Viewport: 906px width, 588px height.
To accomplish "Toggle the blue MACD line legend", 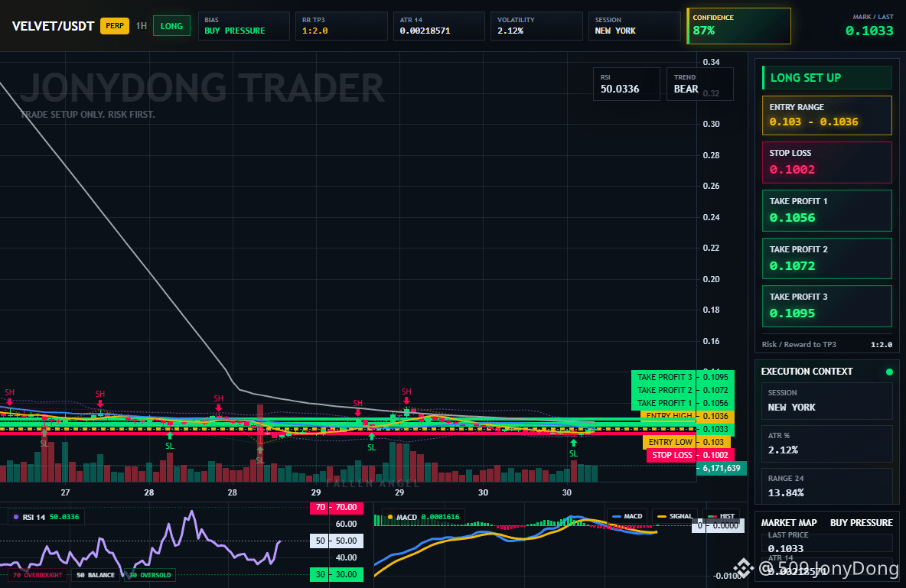I will tap(627, 516).
